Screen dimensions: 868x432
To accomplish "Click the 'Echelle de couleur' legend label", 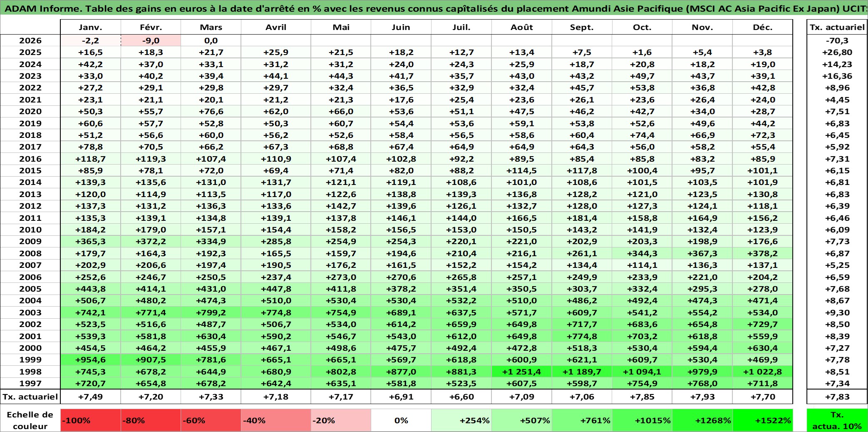I will click(x=30, y=420).
